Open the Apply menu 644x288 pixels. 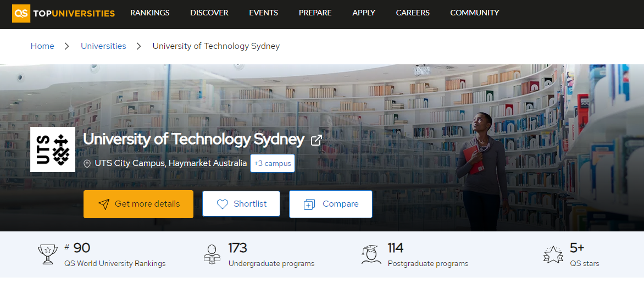[364, 13]
